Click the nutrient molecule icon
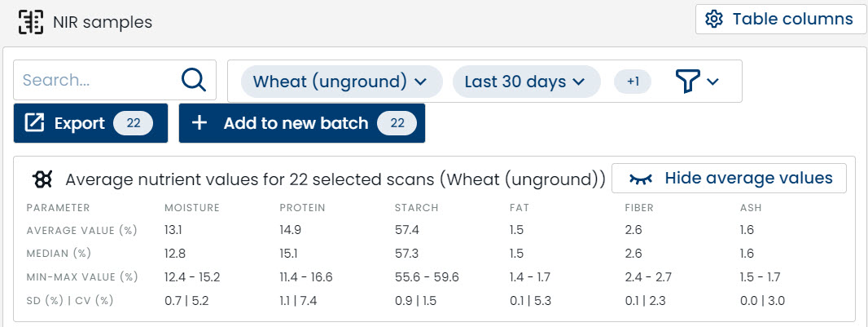 pos(43,179)
